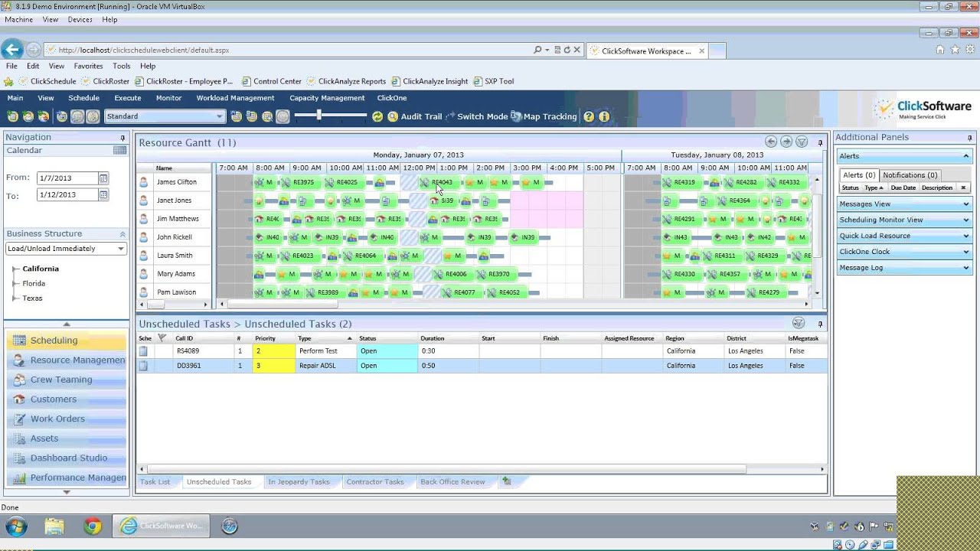Click the DD3961 row schedule icon
The image size is (980, 551).
143,366
